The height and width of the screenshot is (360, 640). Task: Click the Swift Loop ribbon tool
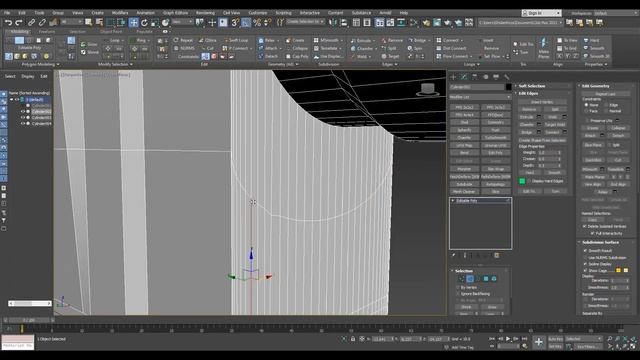pos(236,40)
